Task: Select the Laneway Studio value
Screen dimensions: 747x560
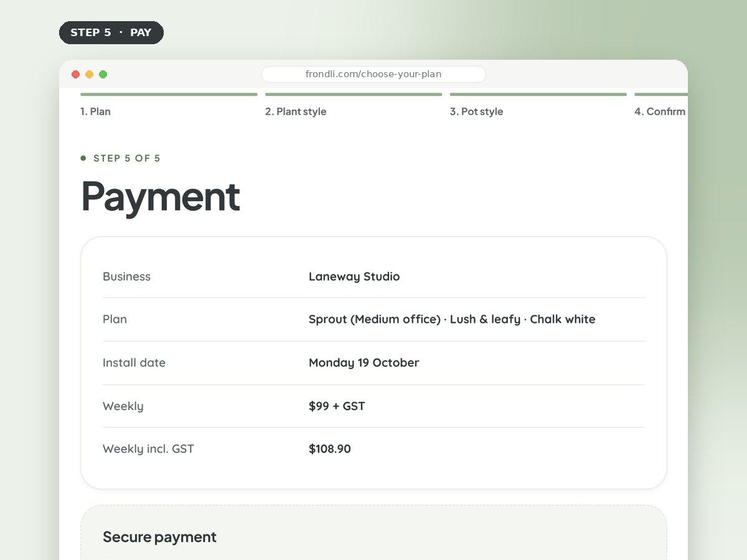Action: point(354,276)
